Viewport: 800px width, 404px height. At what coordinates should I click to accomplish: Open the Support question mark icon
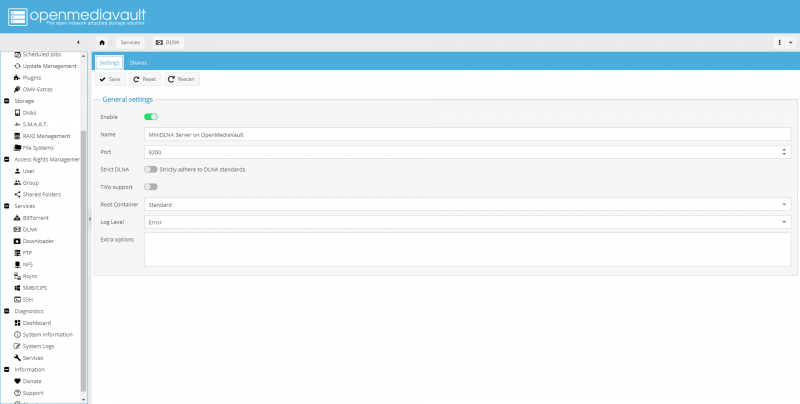pos(17,393)
